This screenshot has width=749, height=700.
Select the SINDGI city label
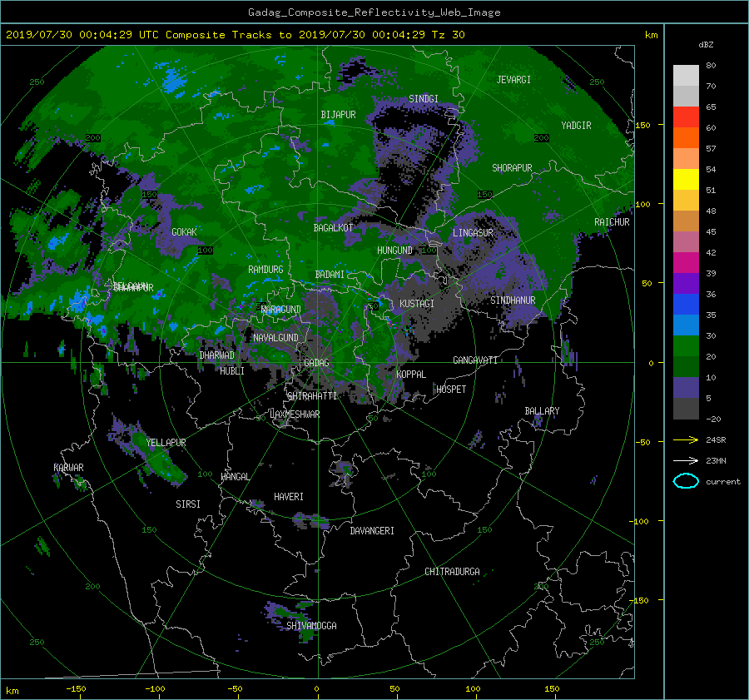pyautogui.click(x=424, y=99)
